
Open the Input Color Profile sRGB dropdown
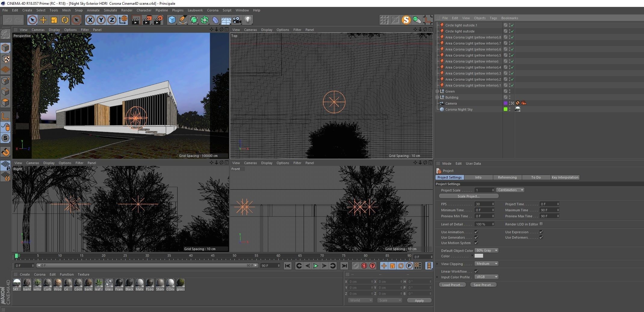486,277
